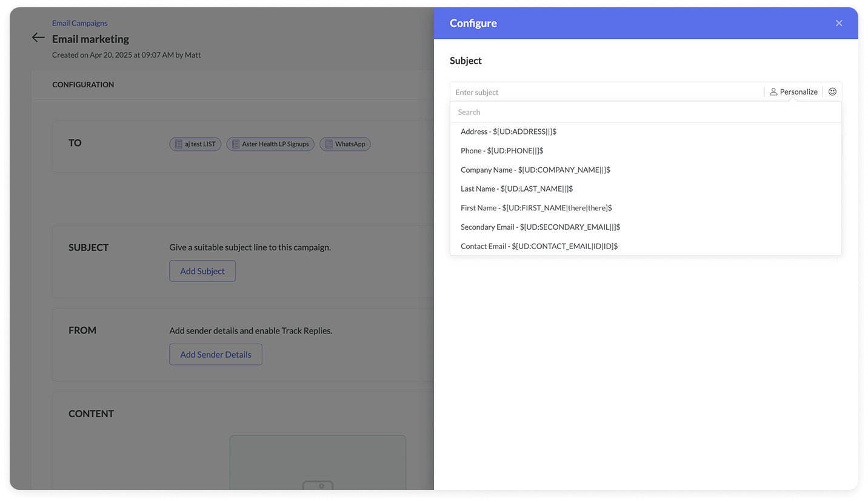Select Phone merge tag option
The image size is (868, 502).
pyautogui.click(x=501, y=150)
